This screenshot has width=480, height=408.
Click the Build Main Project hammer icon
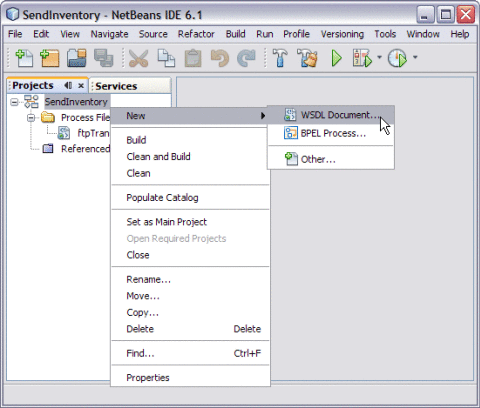coord(280,58)
